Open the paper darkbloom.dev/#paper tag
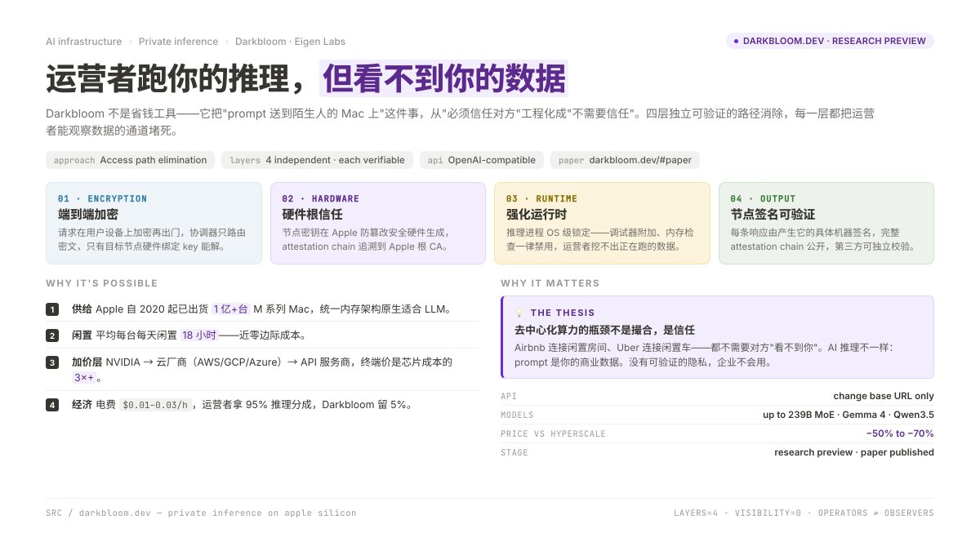 625,160
